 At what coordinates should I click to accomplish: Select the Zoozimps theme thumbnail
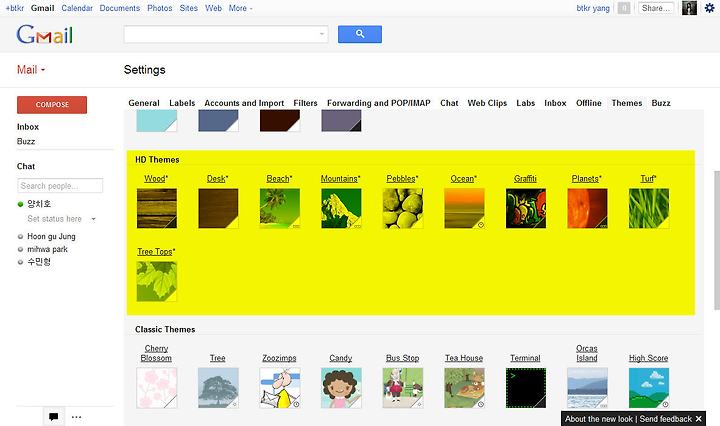click(280, 388)
